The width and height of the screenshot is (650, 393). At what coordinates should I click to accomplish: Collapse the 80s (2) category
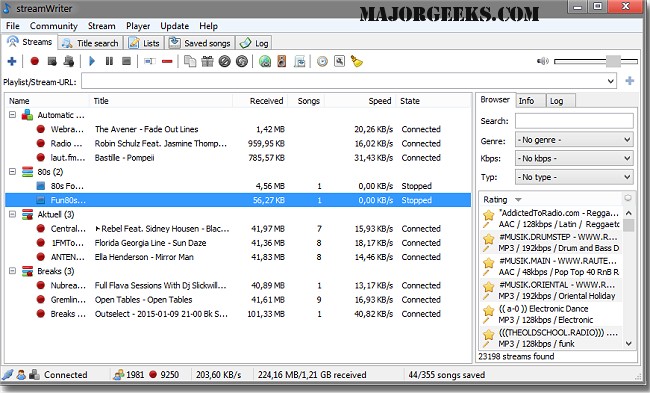(12, 171)
